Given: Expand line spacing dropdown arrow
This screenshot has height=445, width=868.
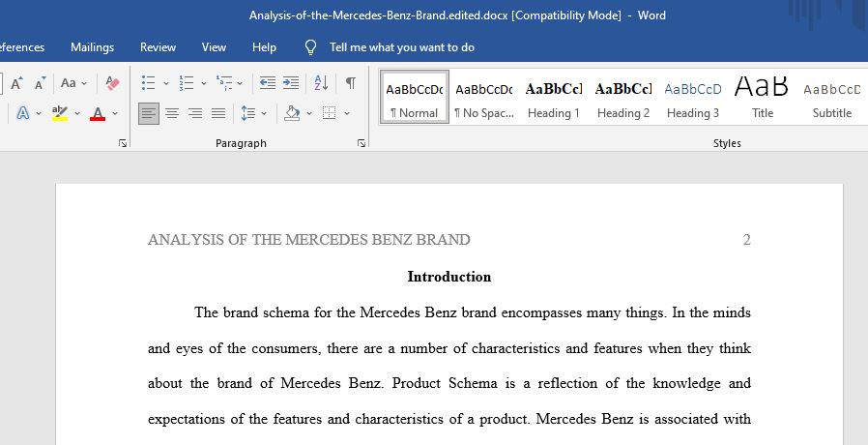Looking at the screenshot, I should click(264, 113).
